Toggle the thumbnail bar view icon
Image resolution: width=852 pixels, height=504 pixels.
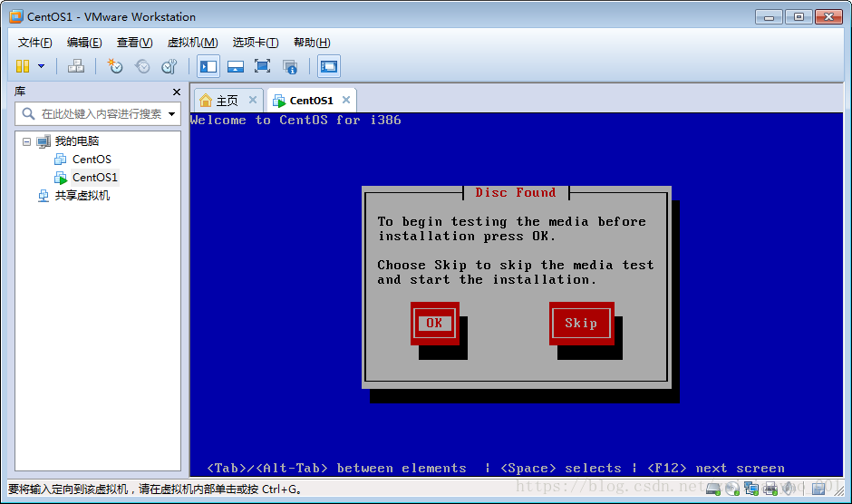click(236, 66)
